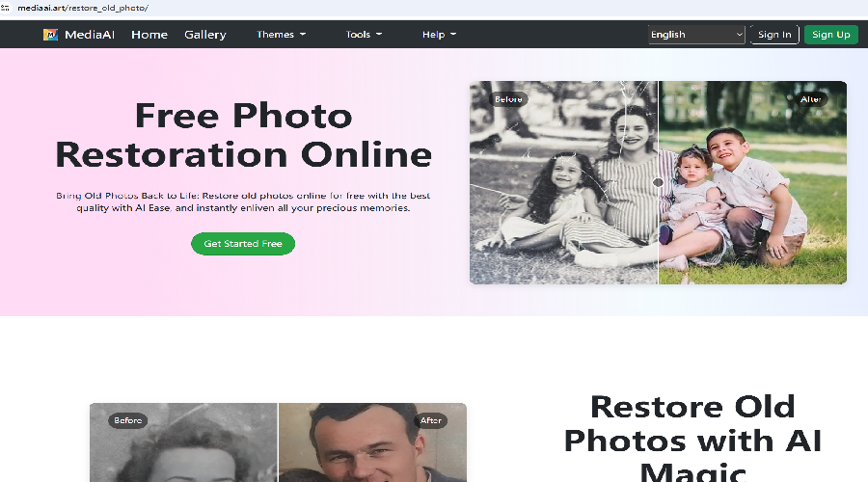868x482 pixels.
Task: Go to the Gallery page
Action: click(x=205, y=35)
